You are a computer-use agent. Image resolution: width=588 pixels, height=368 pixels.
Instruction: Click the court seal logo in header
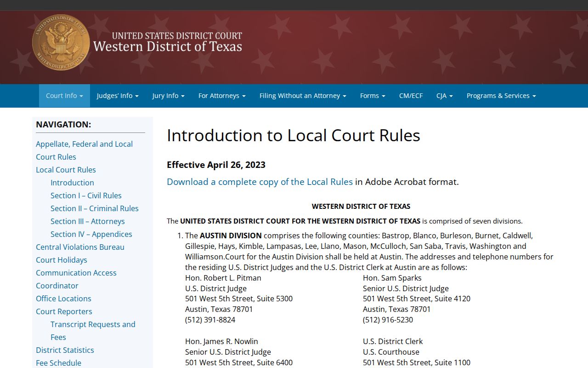tap(61, 42)
